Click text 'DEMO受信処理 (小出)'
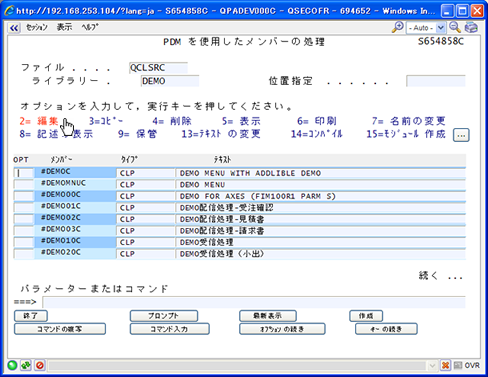Image resolution: width=488 pixels, height=377 pixels. [222, 254]
